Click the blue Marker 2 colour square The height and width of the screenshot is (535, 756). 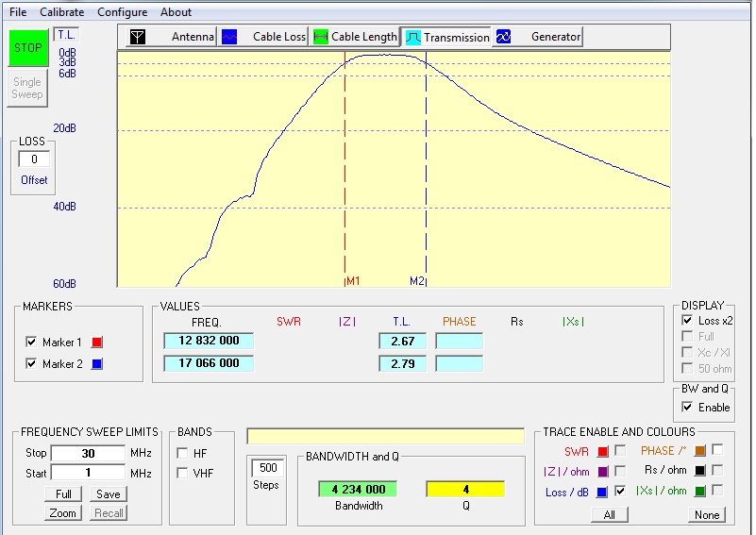coord(98,364)
